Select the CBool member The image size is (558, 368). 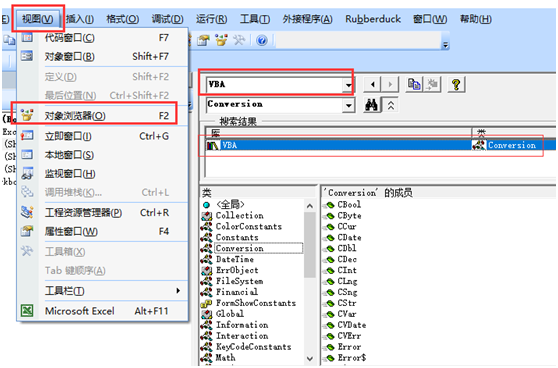[349, 204]
